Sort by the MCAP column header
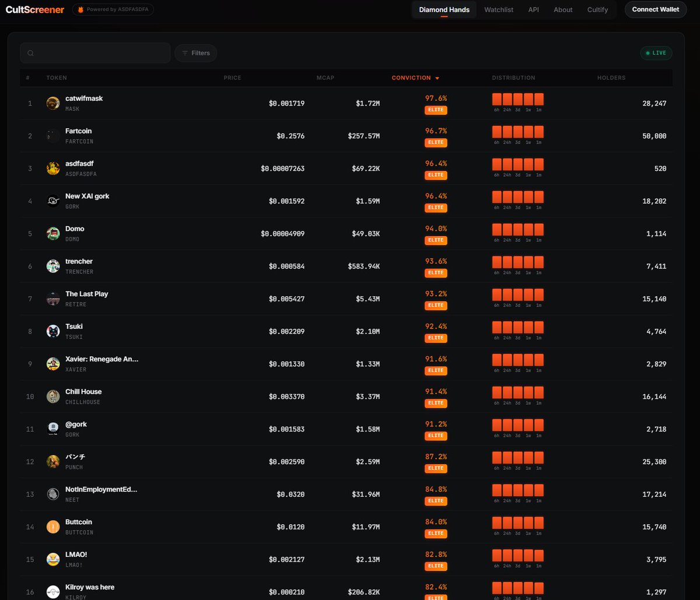Viewport: 700px width, 600px height. pyautogui.click(x=325, y=78)
